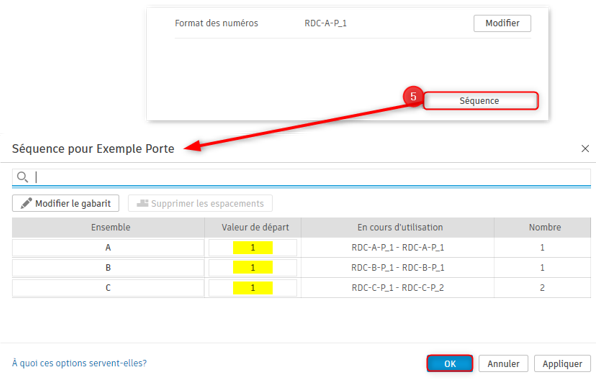Open the Séquence dialog button
Viewport: 596px width, 379px height.
pyautogui.click(x=480, y=101)
